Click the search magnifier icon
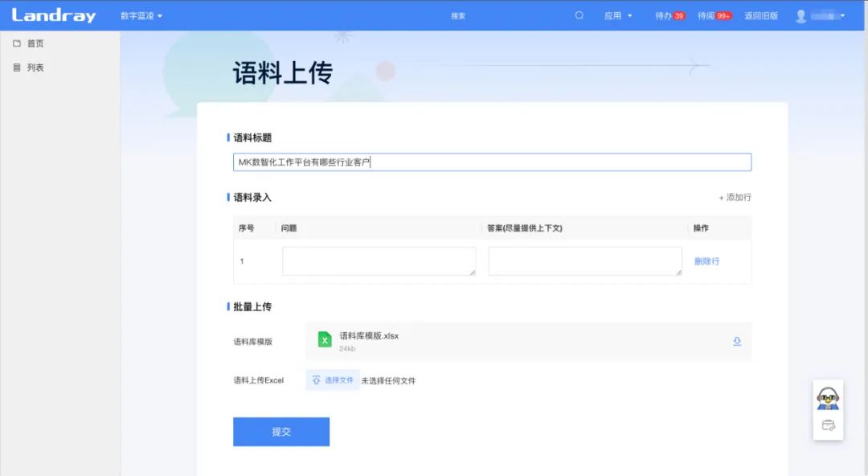Viewport: 868px width, 476px height. point(579,14)
